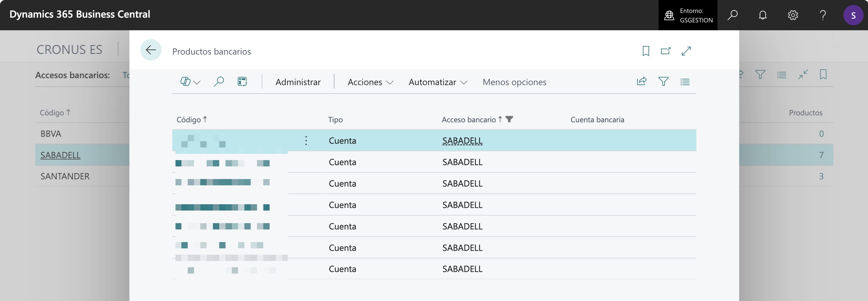
Task: Open the user account avatar S
Action: (853, 15)
